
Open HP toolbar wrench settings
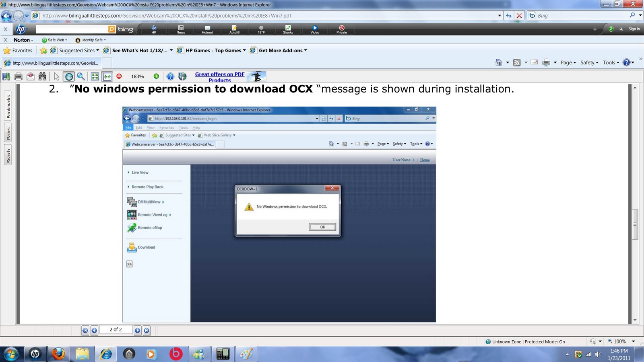tap(621, 29)
